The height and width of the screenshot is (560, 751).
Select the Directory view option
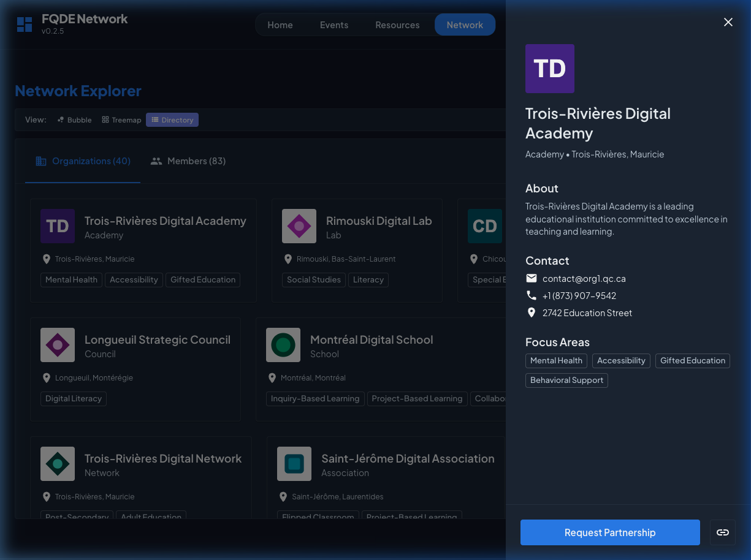click(x=172, y=120)
